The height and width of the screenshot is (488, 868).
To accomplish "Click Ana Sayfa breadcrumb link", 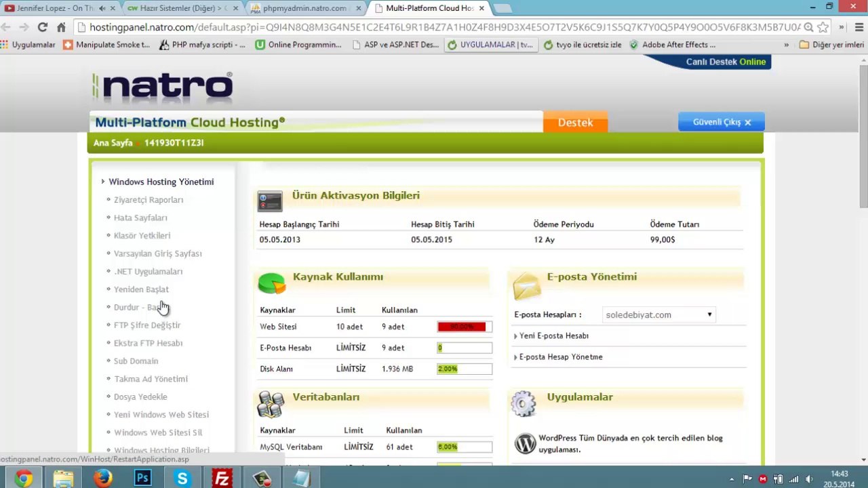I will (x=113, y=142).
